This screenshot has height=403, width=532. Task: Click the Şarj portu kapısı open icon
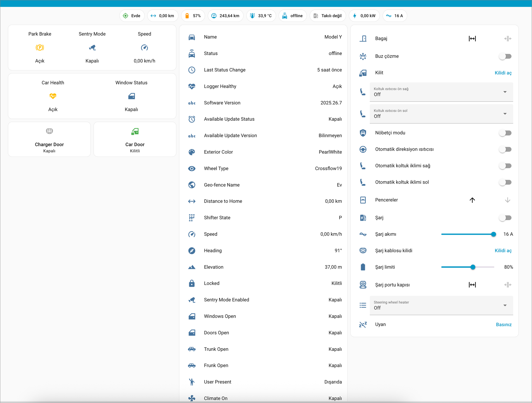tap(472, 285)
